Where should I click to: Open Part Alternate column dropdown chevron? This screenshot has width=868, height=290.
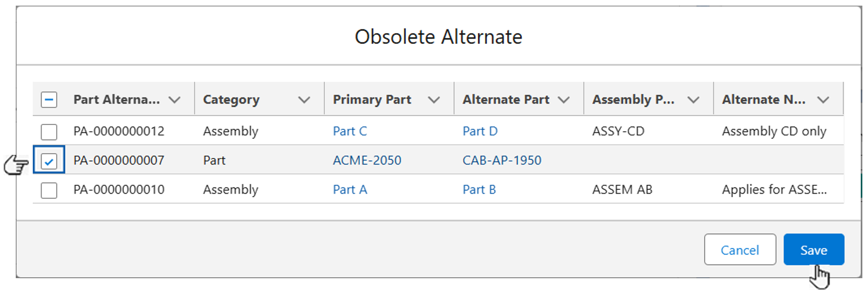(x=175, y=100)
